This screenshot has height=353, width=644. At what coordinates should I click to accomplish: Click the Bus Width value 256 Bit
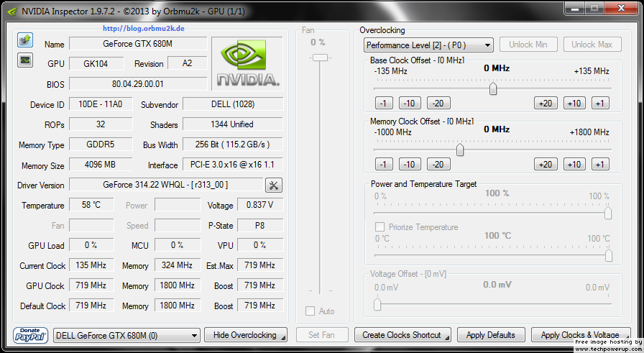pos(233,145)
